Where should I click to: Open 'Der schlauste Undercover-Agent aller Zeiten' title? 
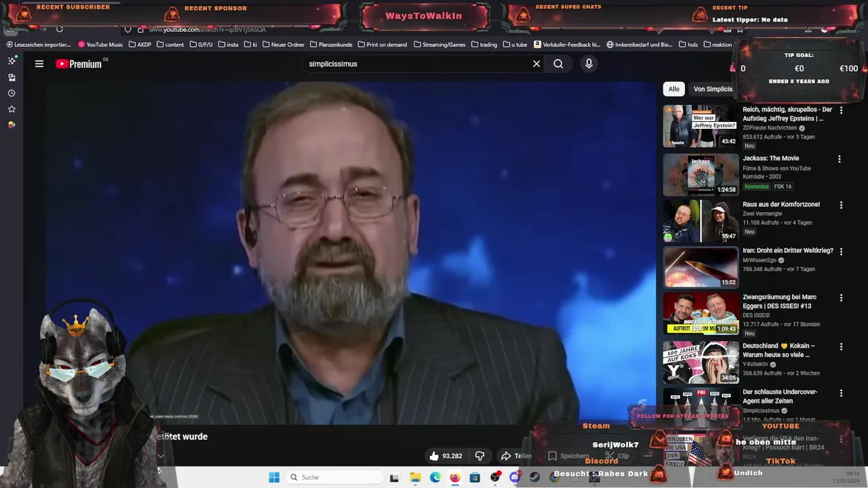(780, 396)
